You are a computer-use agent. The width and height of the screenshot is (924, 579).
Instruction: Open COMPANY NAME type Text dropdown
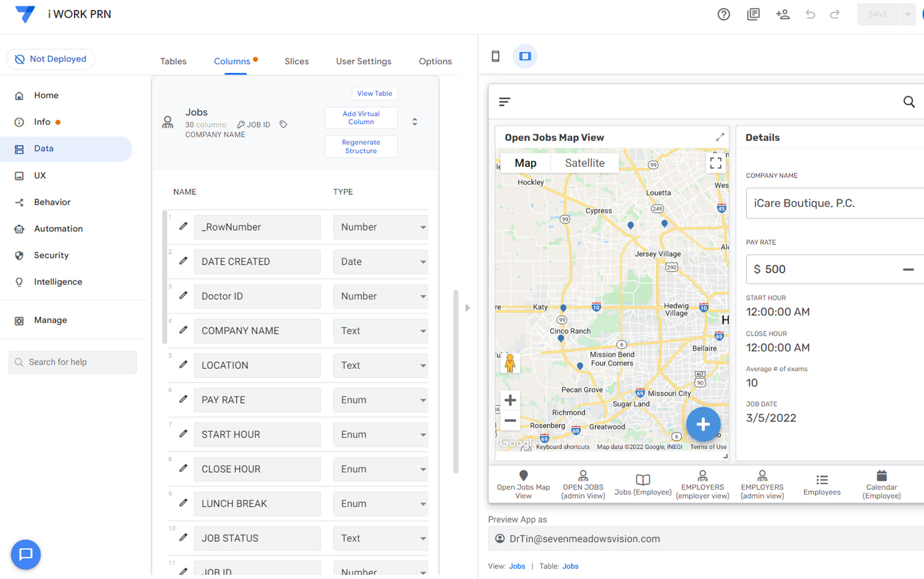[x=381, y=331]
